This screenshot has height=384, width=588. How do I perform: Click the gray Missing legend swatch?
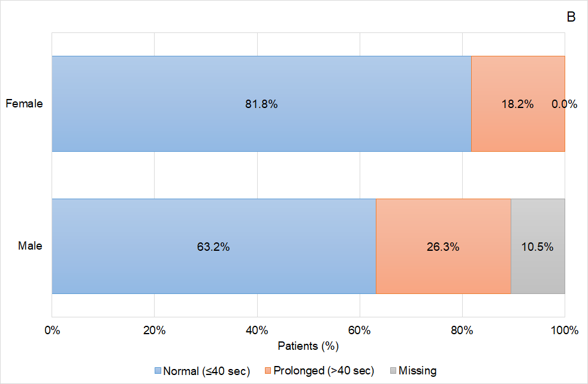click(x=393, y=371)
